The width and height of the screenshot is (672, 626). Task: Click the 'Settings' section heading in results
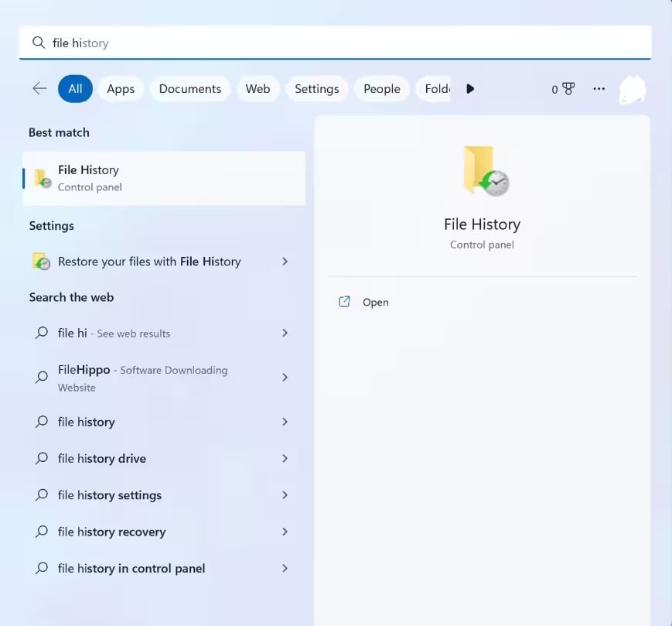52,226
